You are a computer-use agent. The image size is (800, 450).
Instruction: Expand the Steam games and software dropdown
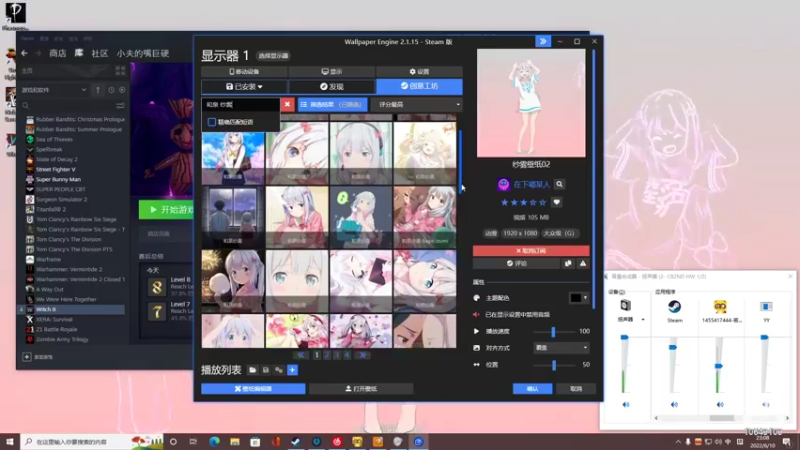pos(54,90)
